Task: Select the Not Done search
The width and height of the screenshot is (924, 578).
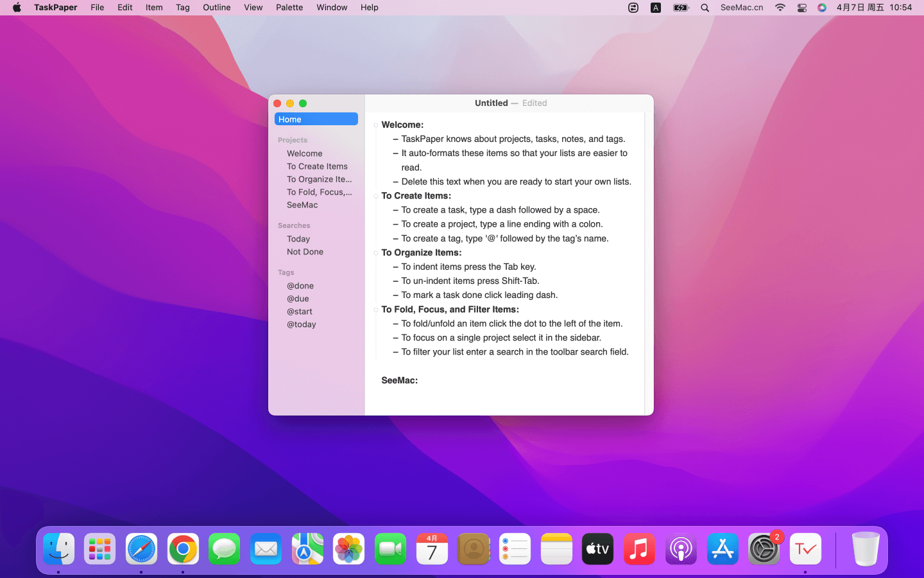Action: click(305, 252)
